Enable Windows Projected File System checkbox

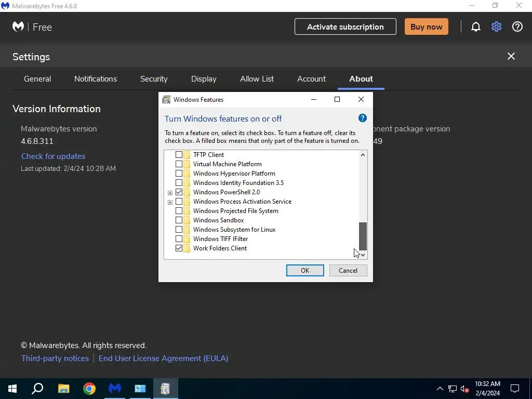[x=179, y=211]
